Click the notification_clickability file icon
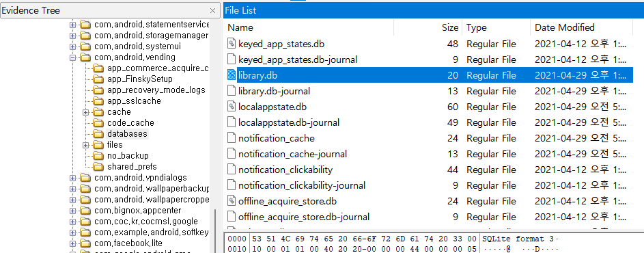 (x=232, y=170)
